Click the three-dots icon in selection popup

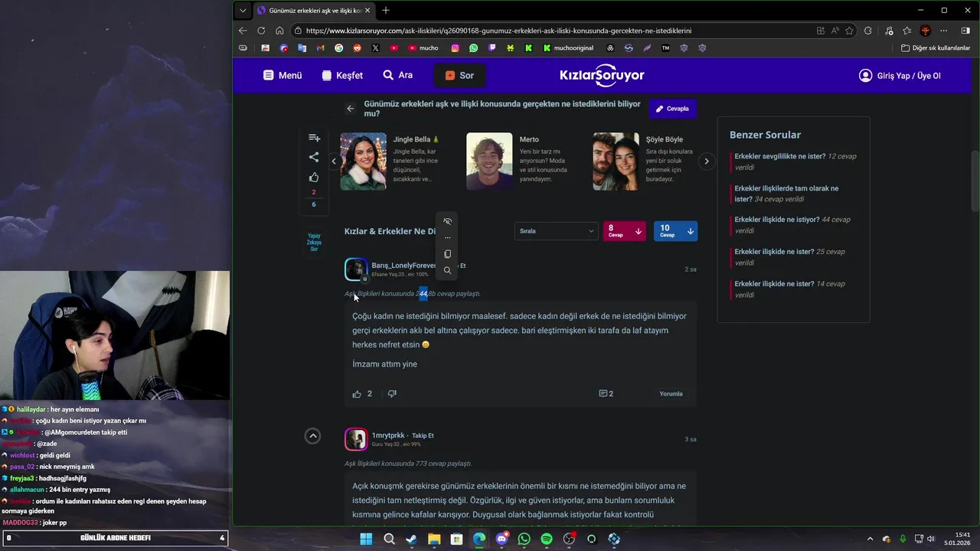coord(448,238)
